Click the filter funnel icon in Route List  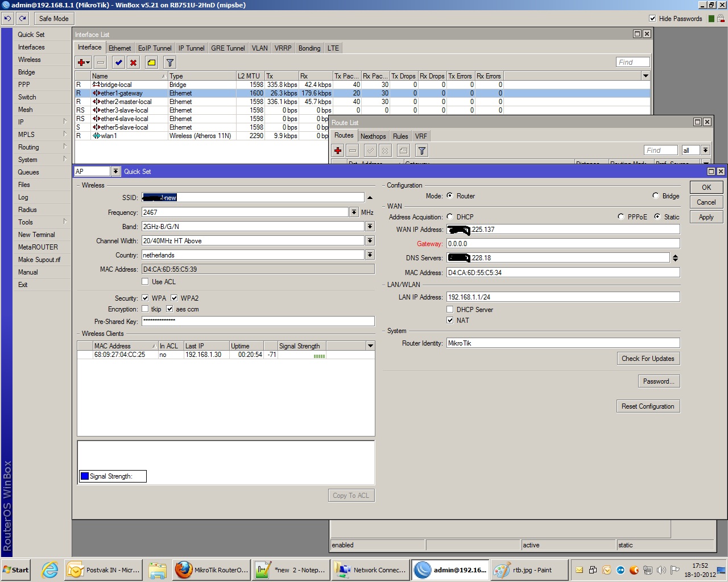pos(421,151)
